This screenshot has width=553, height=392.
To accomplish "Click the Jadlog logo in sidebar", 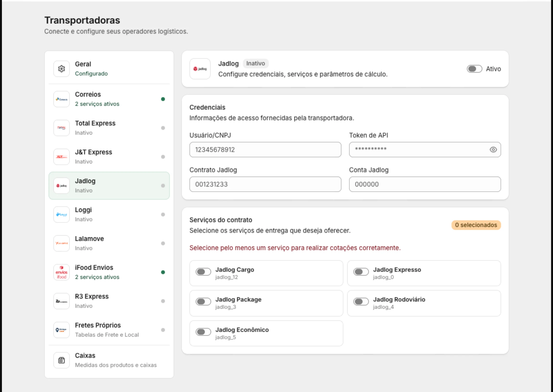I will pyautogui.click(x=62, y=186).
